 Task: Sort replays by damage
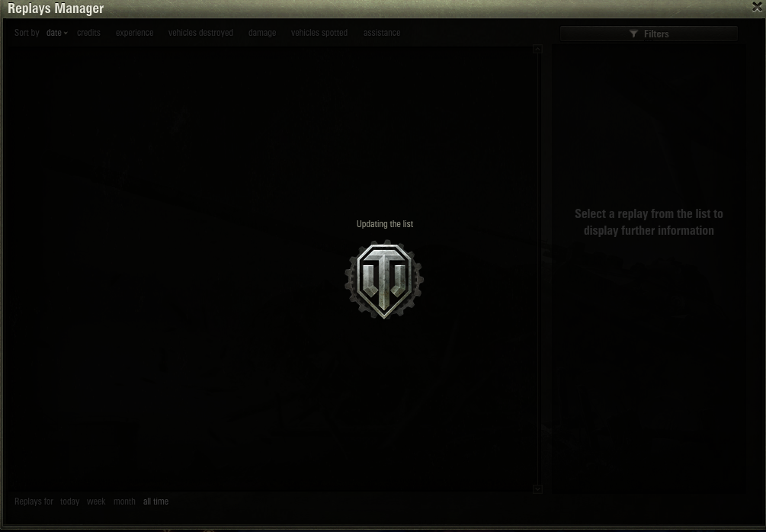[262, 33]
